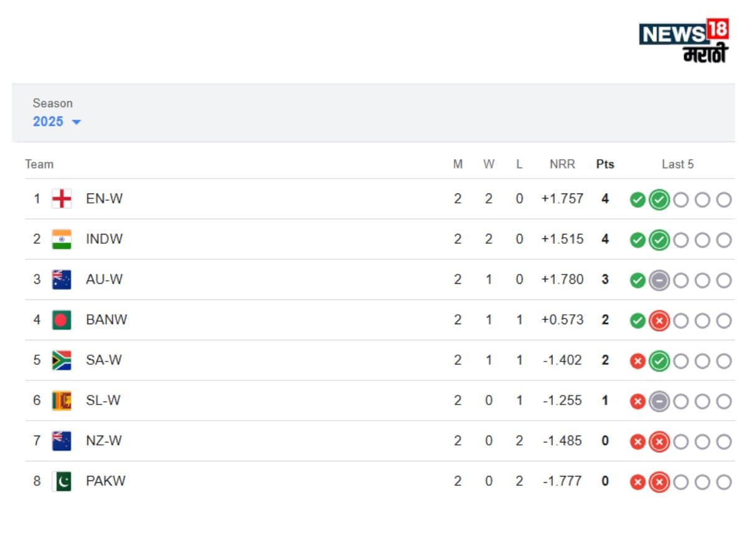Click the South Africa flag icon

click(x=62, y=360)
